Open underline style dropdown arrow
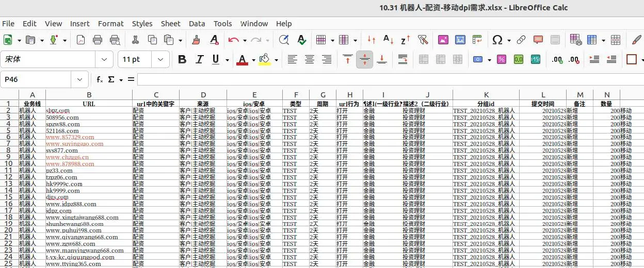 click(228, 60)
